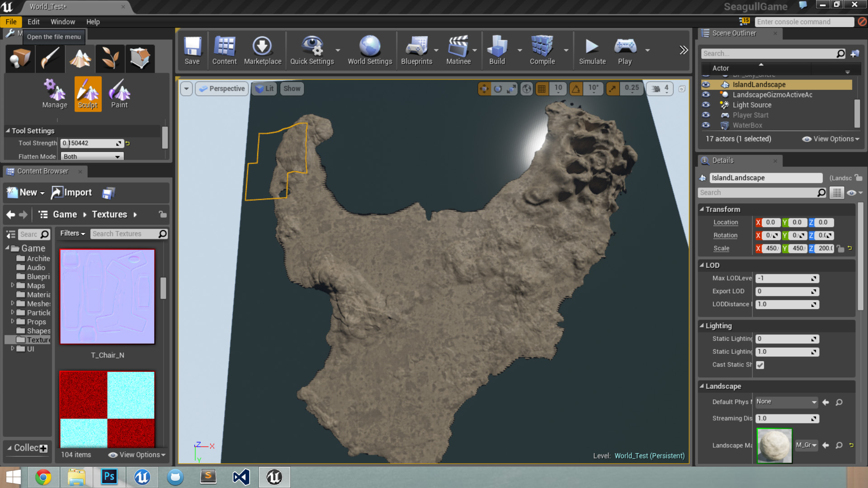
Task: Open the Window menu
Action: click(x=62, y=22)
